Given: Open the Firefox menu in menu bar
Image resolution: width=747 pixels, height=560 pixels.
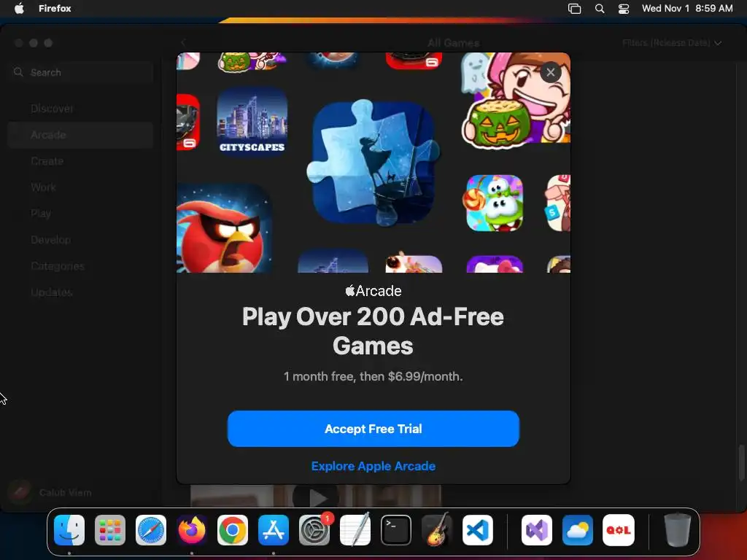Looking at the screenshot, I should (x=55, y=8).
